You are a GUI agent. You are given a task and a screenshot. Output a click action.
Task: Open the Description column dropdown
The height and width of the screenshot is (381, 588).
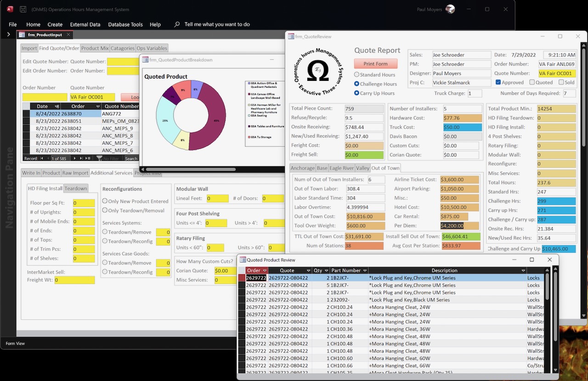pos(523,270)
